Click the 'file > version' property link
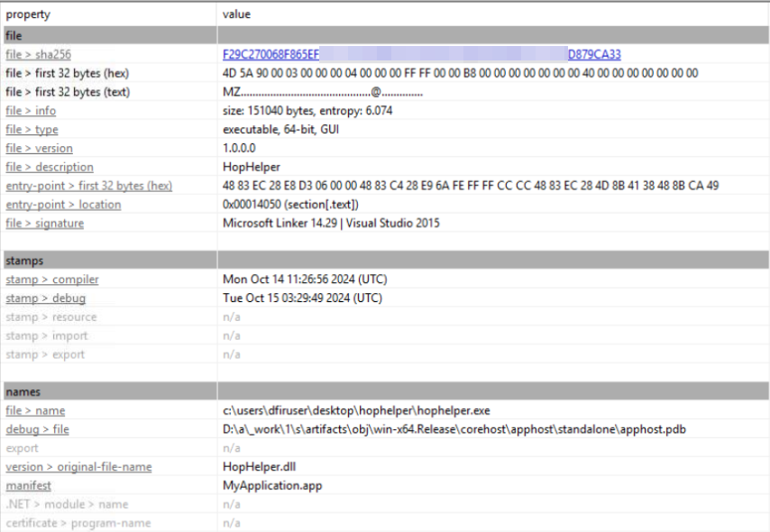Image resolution: width=770 pixels, height=532 pixels. pyautogui.click(x=39, y=148)
